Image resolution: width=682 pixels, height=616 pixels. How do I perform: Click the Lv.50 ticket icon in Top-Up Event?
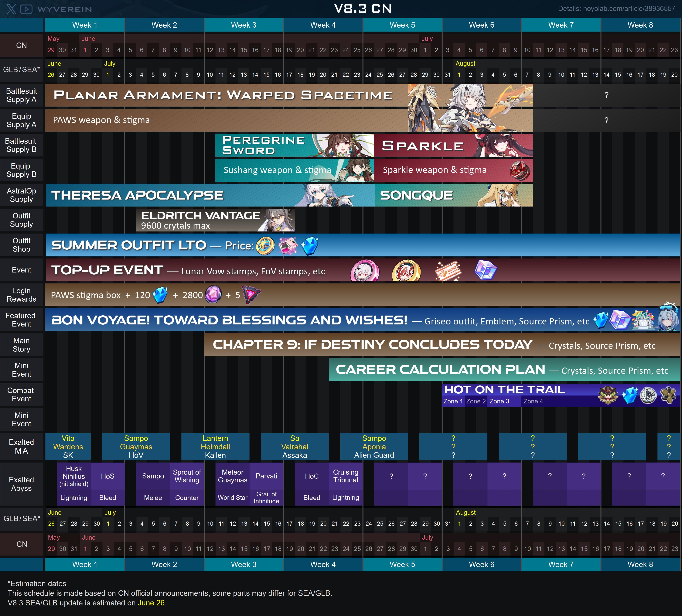point(448,271)
